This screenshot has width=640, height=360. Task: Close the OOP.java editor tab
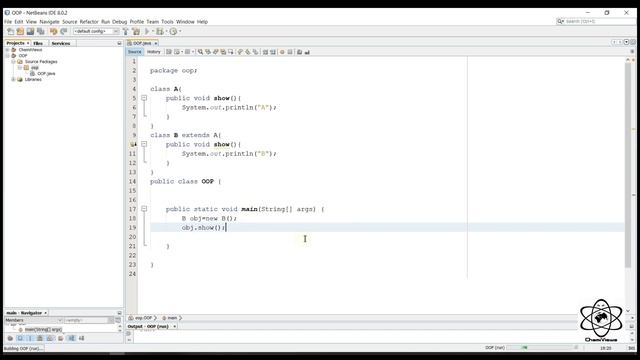tap(156, 43)
